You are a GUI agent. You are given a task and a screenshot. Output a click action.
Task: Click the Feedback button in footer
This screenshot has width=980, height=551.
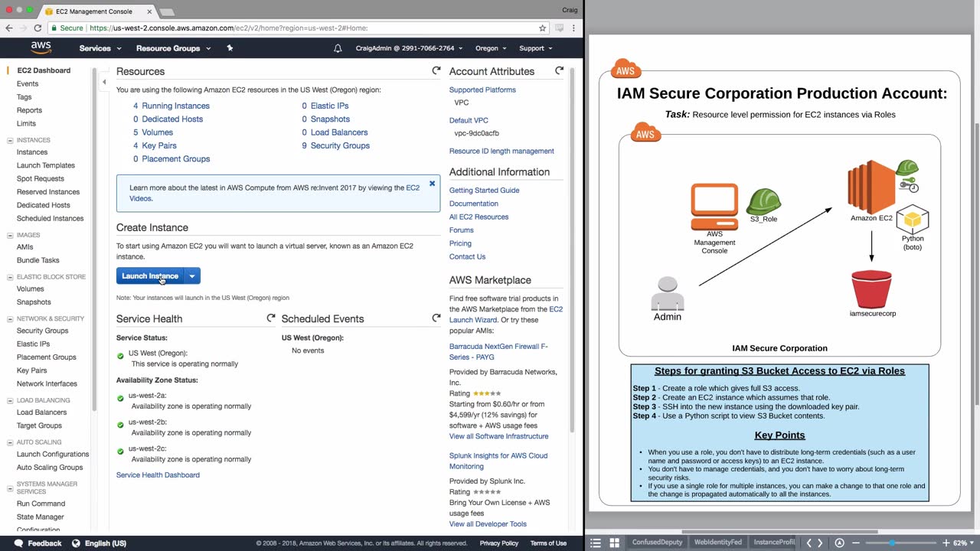[38, 543]
